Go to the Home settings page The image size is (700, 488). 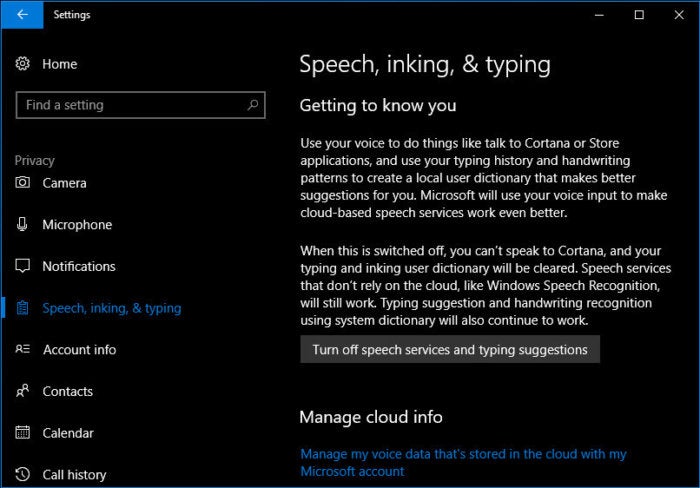[59, 64]
